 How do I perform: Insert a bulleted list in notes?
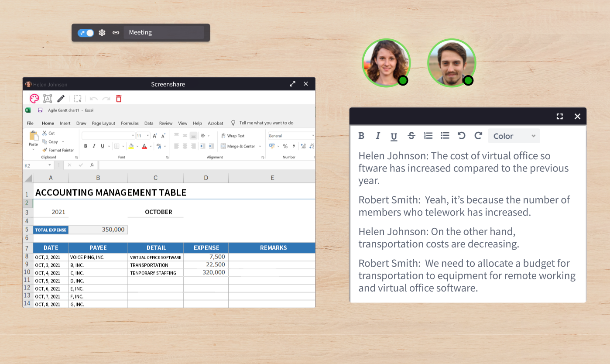[445, 136]
